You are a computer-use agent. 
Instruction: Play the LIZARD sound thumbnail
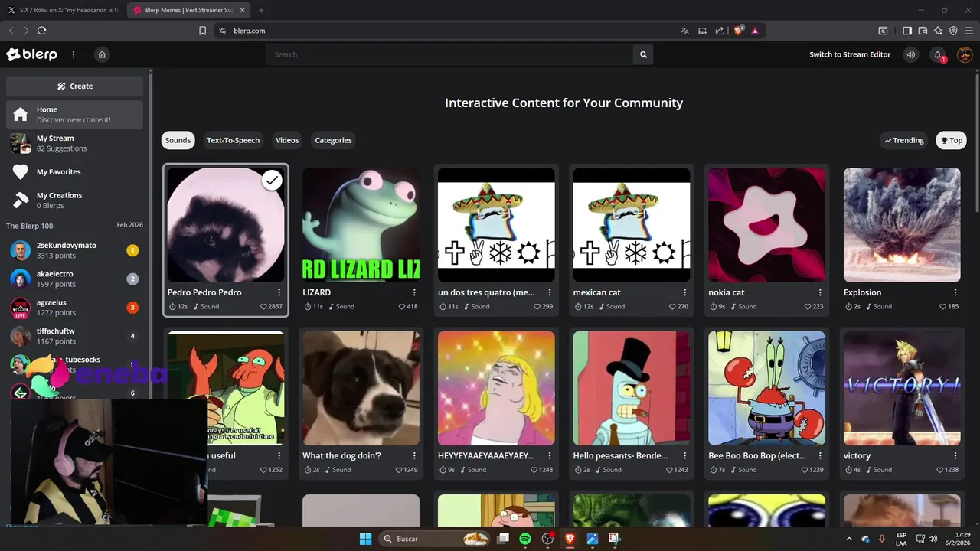click(361, 225)
